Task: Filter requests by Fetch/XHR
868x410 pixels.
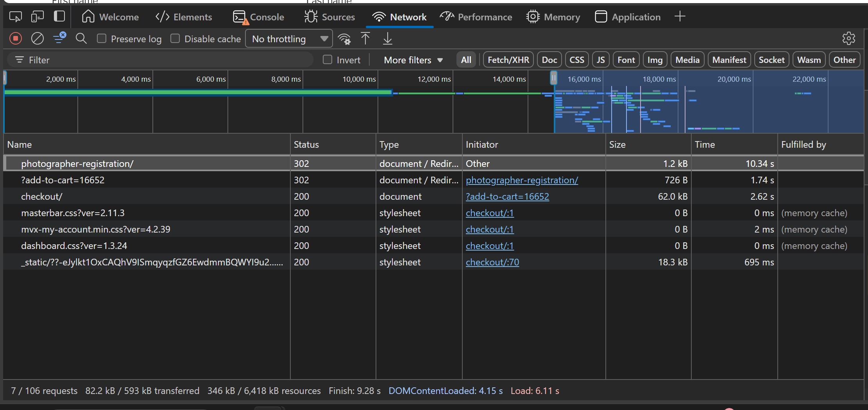Action: (x=508, y=60)
